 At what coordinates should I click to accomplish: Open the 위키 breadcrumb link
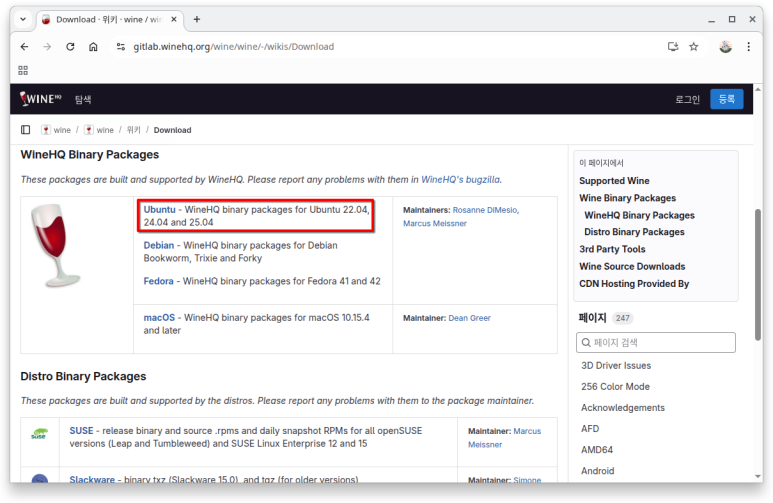point(134,130)
